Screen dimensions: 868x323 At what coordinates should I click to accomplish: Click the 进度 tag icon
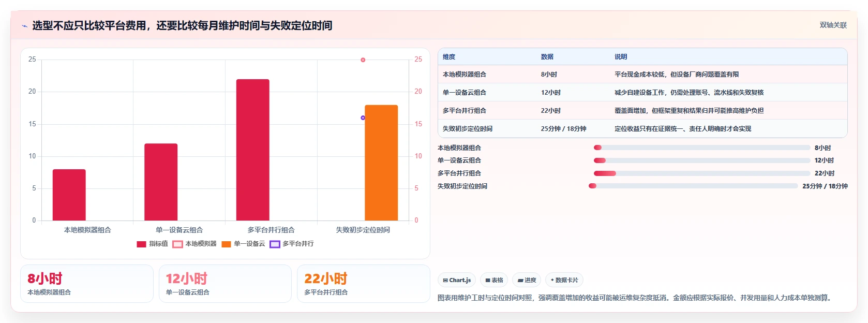(520, 281)
